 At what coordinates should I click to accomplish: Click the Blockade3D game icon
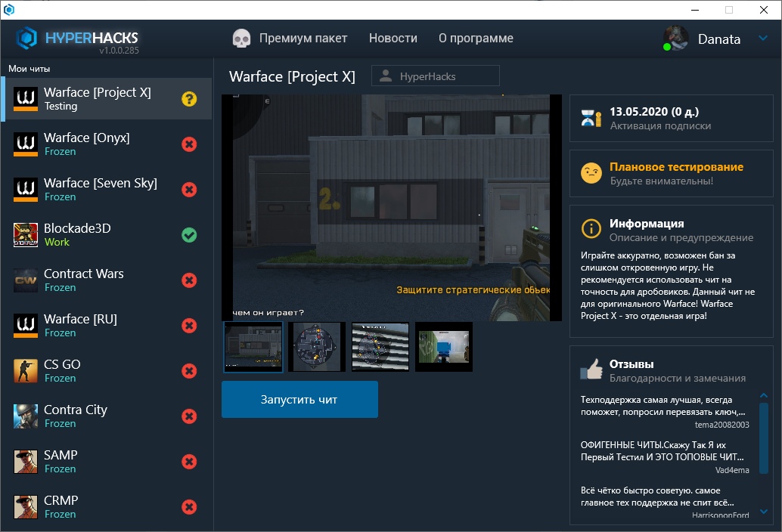(26, 234)
